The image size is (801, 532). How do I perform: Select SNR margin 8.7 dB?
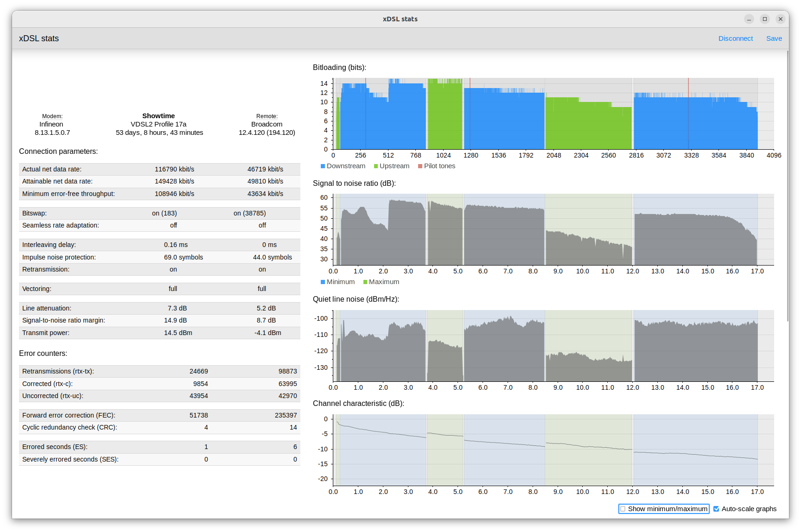click(x=267, y=320)
